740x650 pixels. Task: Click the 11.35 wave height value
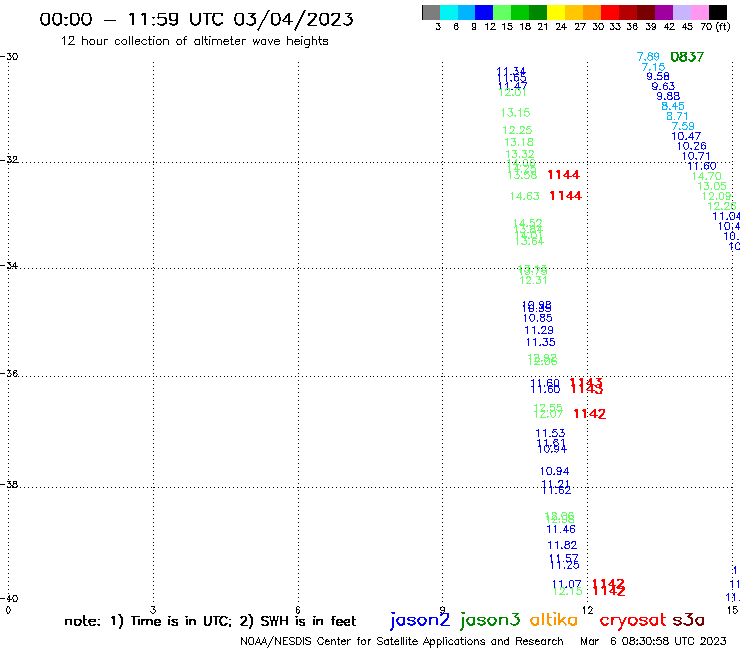pyautogui.click(x=541, y=342)
